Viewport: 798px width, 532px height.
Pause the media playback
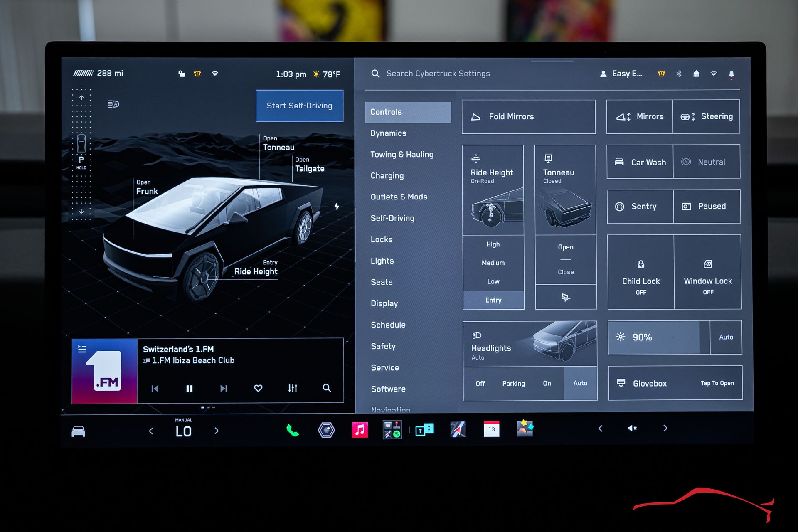(190, 388)
